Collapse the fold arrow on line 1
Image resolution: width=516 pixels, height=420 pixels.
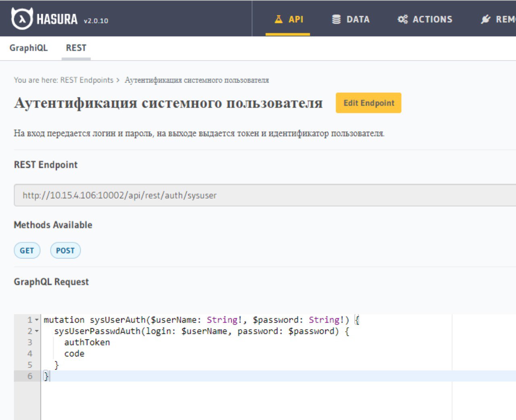37,320
